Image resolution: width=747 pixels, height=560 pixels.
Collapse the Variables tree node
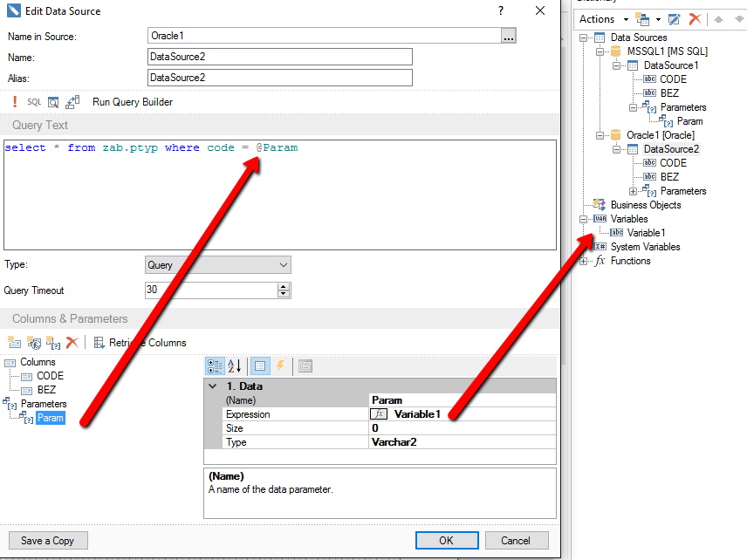click(583, 220)
